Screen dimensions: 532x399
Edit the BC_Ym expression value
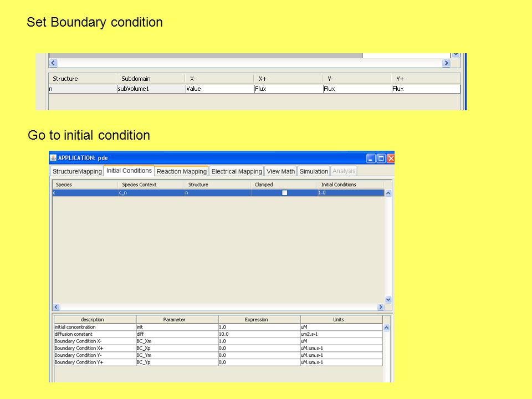coord(259,355)
